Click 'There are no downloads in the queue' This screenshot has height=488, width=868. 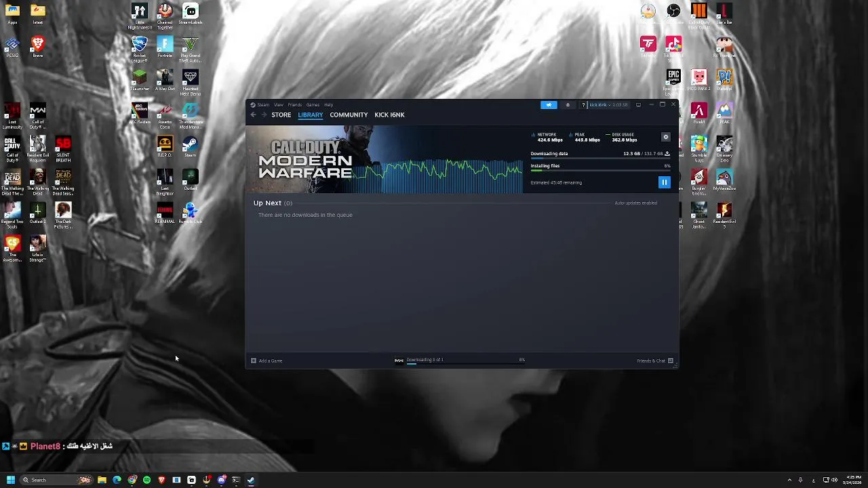click(x=305, y=215)
